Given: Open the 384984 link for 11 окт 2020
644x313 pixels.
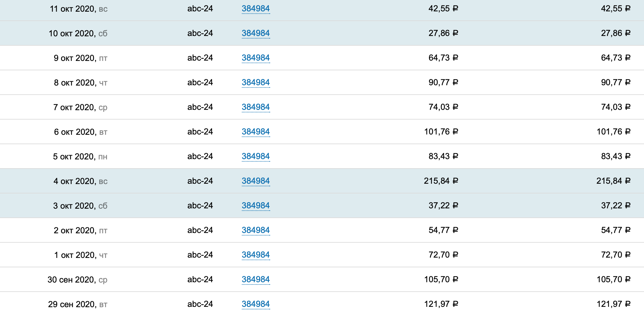Looking at the screenshot, I should coord(256,9).
